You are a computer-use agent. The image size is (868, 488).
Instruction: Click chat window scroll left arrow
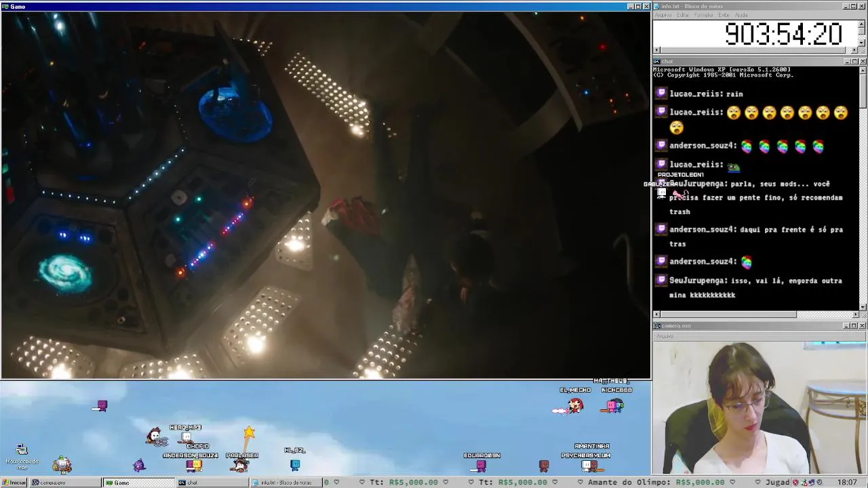click(656, 314)
